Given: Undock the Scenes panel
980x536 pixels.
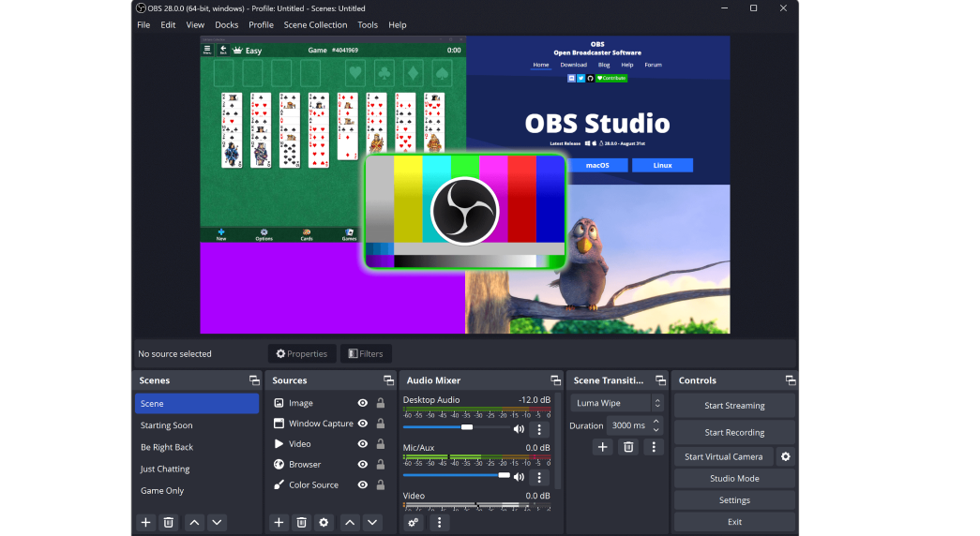Looking at the screenshot, I should [254, 380].
